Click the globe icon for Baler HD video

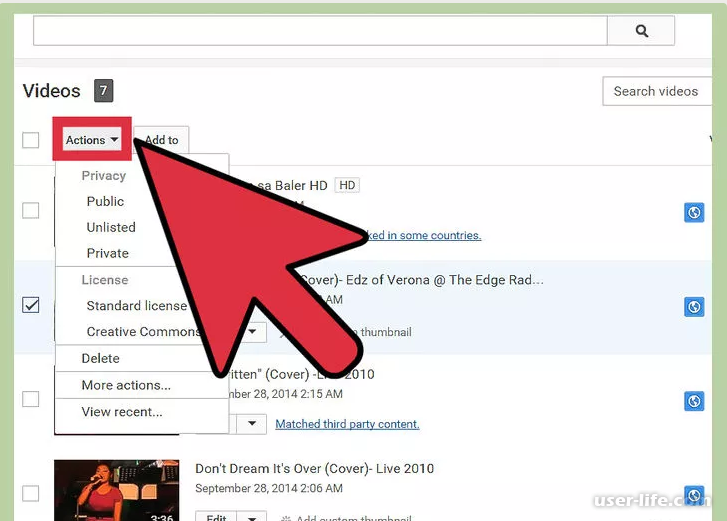point(694,212)
